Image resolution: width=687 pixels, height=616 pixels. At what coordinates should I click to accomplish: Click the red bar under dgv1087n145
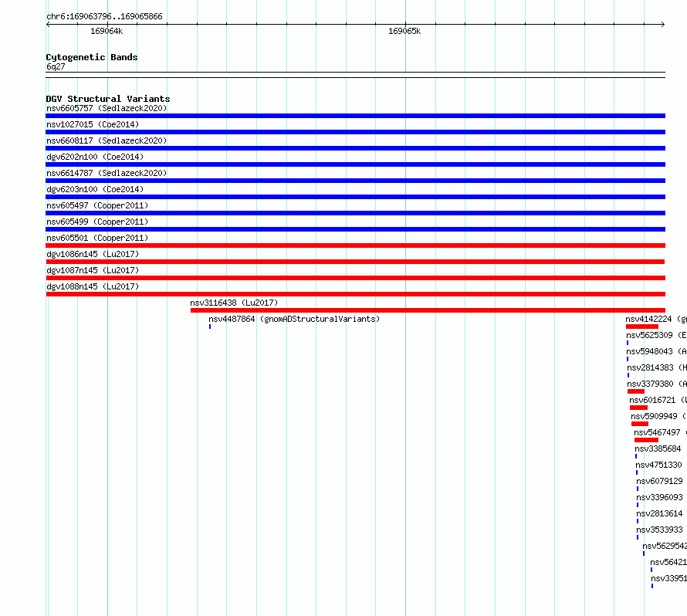click(x=355, y=278)
